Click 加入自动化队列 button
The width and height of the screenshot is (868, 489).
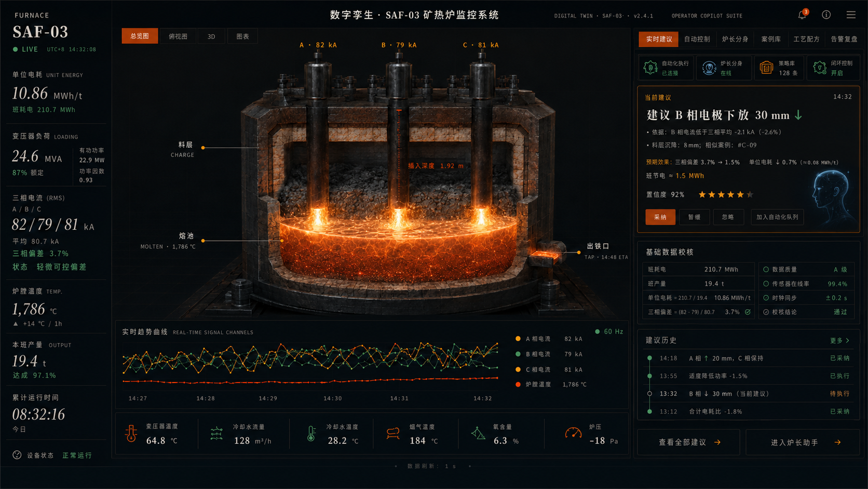(777, 217)
